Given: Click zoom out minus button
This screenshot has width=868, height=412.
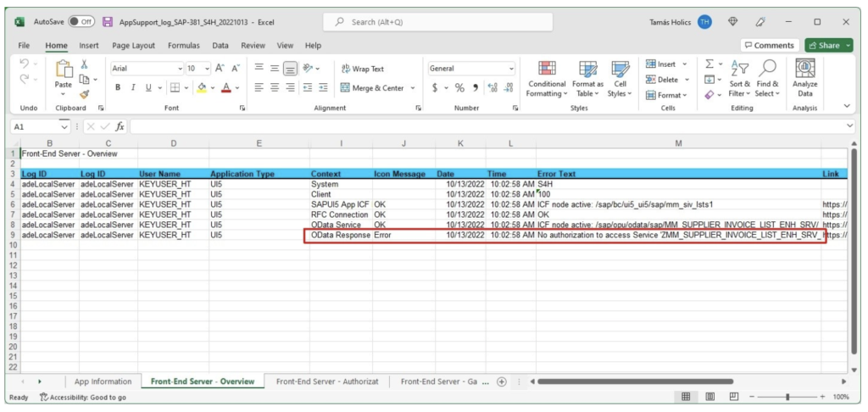Looking at the screenshot, I should click(753, 397).
